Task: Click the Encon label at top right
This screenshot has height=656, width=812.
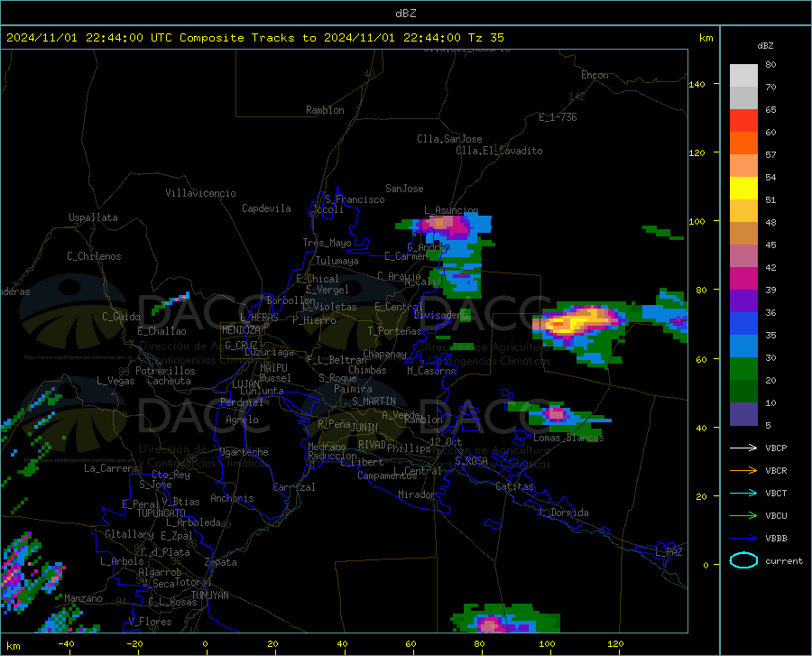Action: [x=595, y=75]
